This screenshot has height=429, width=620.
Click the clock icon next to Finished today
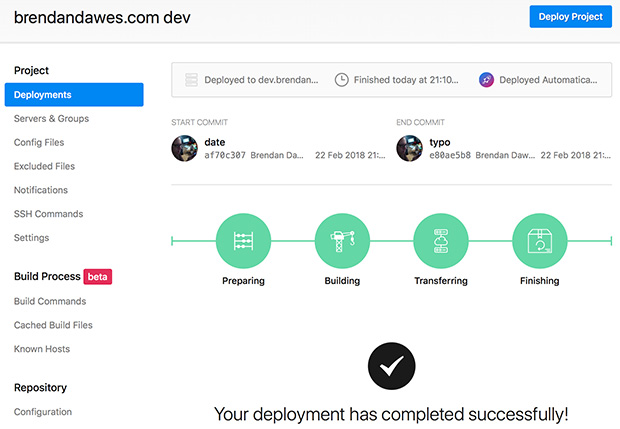341,80
